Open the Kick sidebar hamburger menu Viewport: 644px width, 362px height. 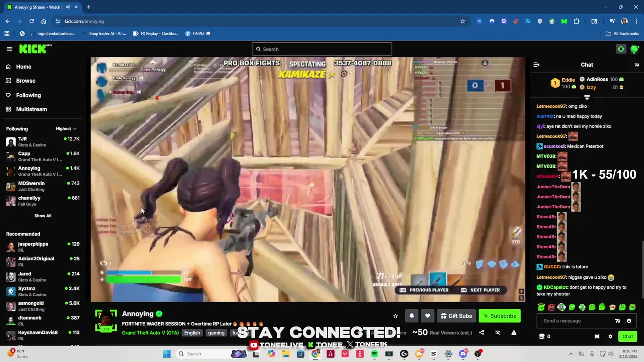click(x=9, y=49)
